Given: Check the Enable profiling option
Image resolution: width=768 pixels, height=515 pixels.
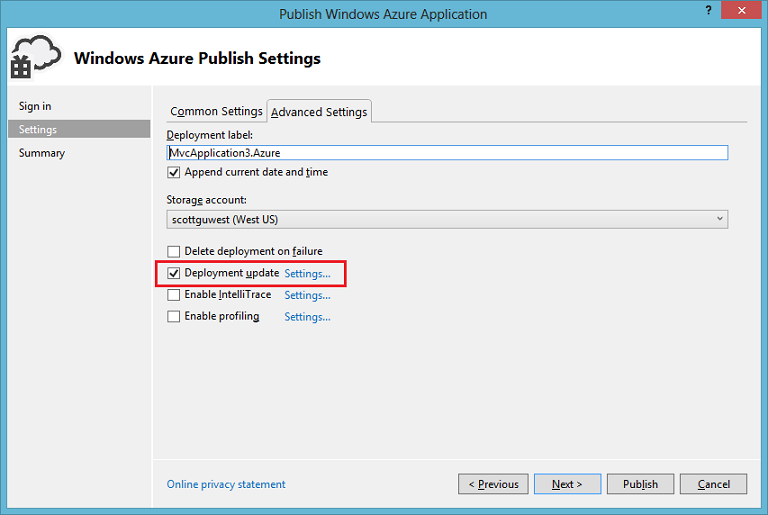Looking at the screenshot, I should click(173, 317).
